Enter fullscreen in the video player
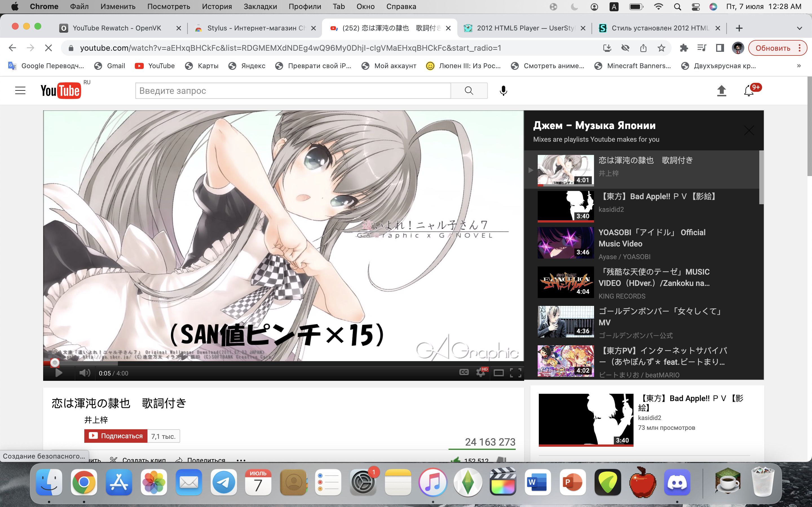Viewport: 812px width, 507px height. click(x=515, y=373)
